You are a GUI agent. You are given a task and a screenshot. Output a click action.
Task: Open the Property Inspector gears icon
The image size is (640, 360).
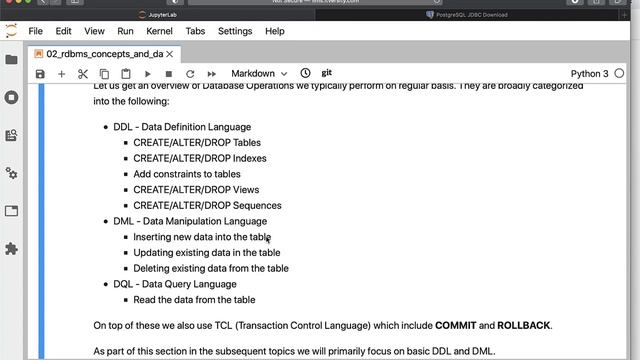[11, 173]
